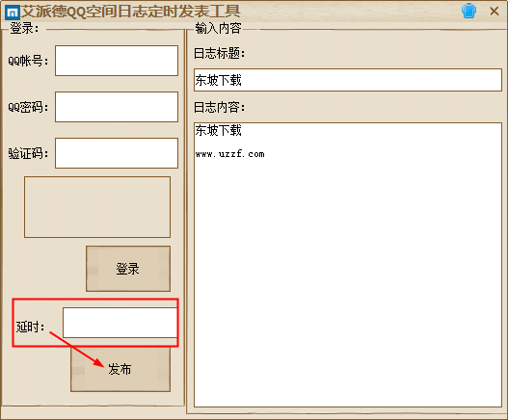Click the window title text 艾派德QQ空间日志定时发表工具

pyautogui.click(x=130, y=12)
